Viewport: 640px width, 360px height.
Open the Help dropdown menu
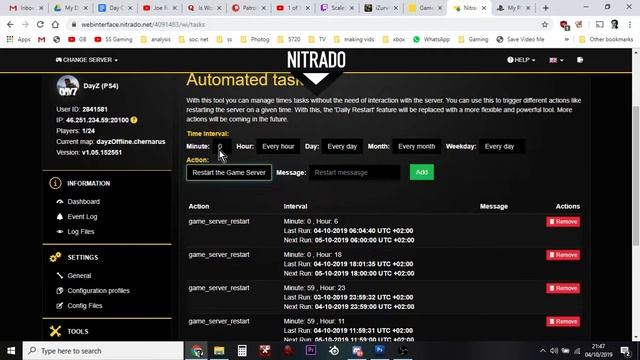521,60
